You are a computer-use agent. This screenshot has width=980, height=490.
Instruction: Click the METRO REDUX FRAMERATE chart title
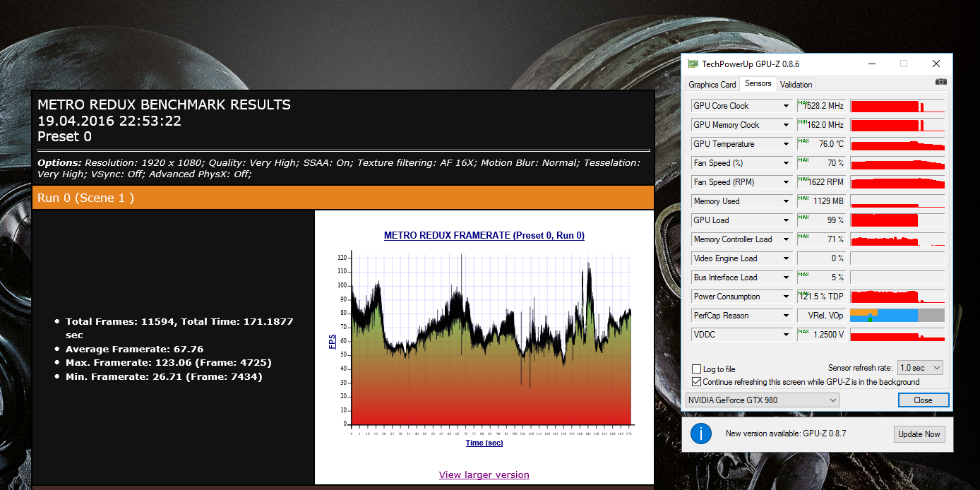click(484, 235)
